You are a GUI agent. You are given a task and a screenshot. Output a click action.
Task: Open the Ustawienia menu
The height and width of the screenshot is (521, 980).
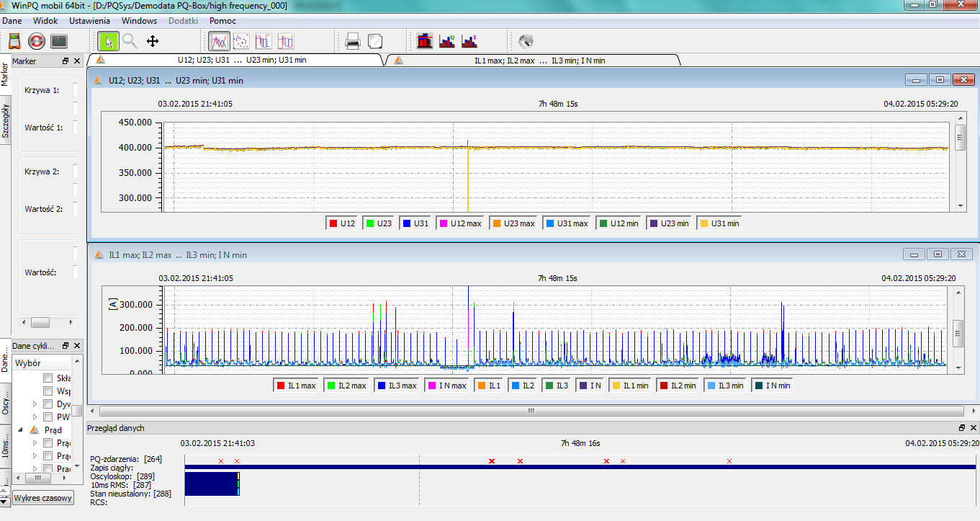point(89,21)
